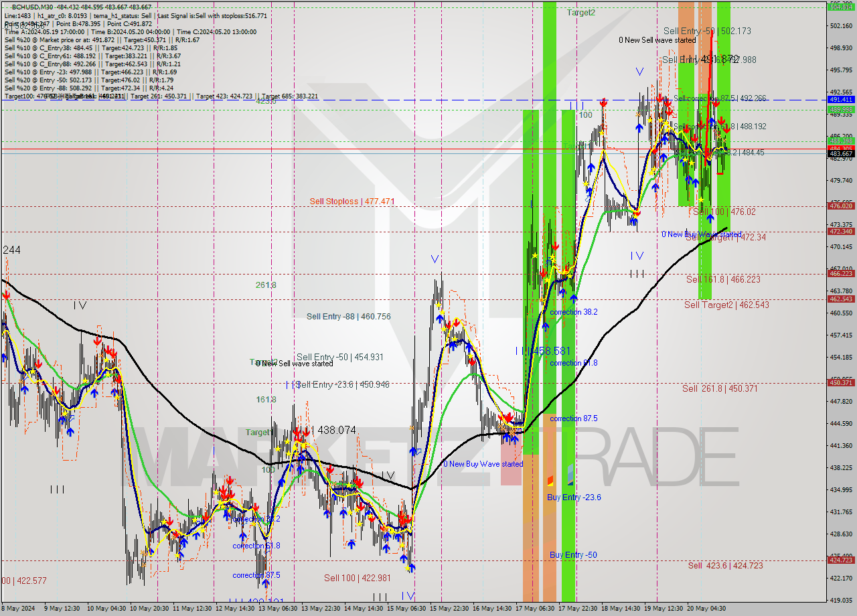Click the 'Buy Entry -23.6' label

click(x=574, y=497)
